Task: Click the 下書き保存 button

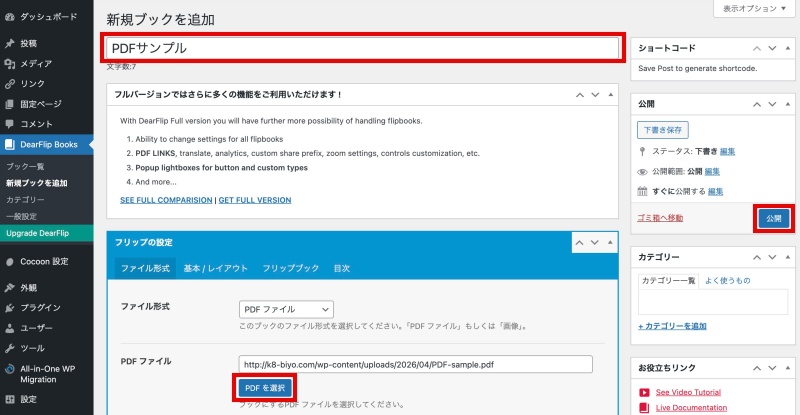Action: [x=661, y=130]
